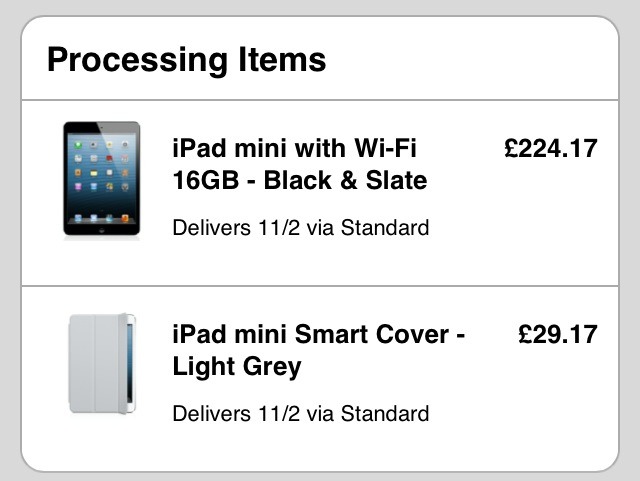Select the "16GB - Black & Slate" line
Image resolution: width=640 pixels, height=481 pixels.
tap(300, 181)
